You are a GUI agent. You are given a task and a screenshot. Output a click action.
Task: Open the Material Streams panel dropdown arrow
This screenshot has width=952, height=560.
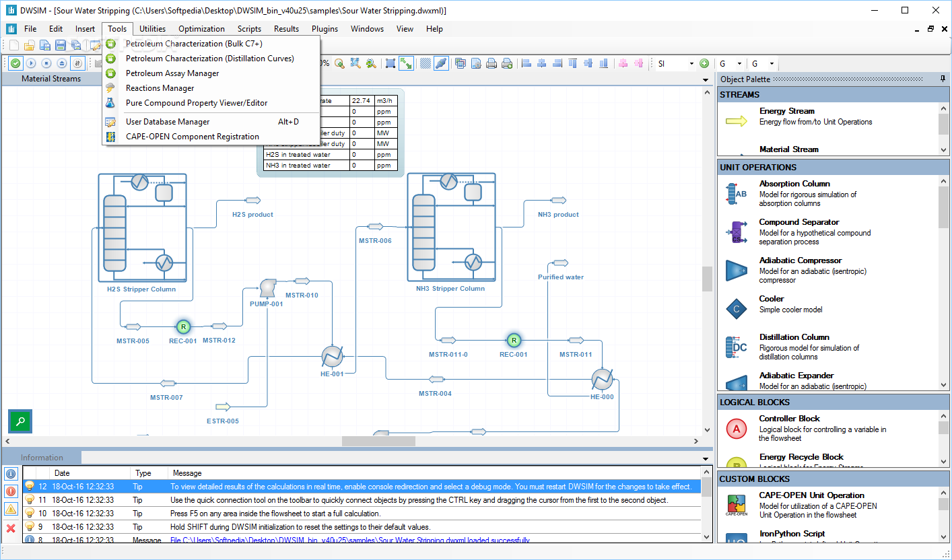click(706, 79)
